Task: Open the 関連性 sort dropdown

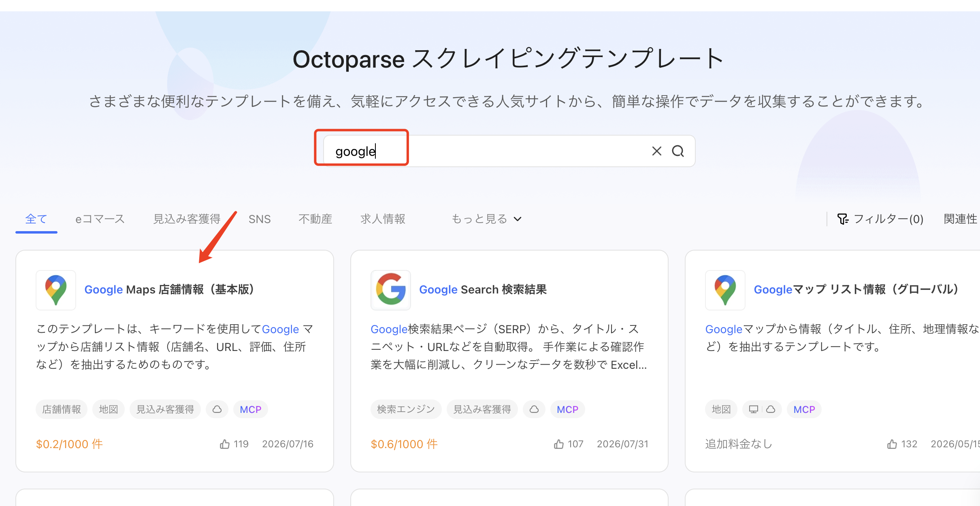Action: pyautogui.click(x=961, y=219)
